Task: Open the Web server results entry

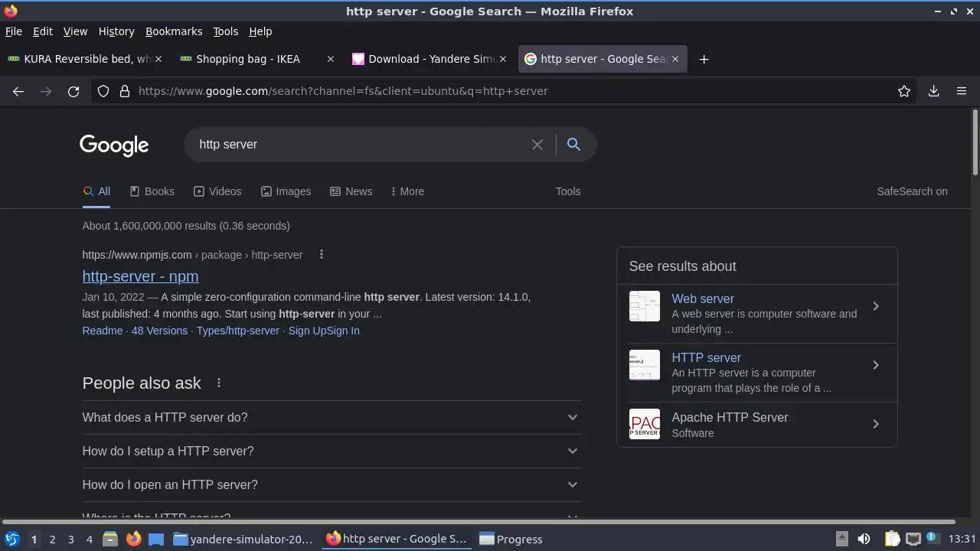Action: (x=756, y=313)
